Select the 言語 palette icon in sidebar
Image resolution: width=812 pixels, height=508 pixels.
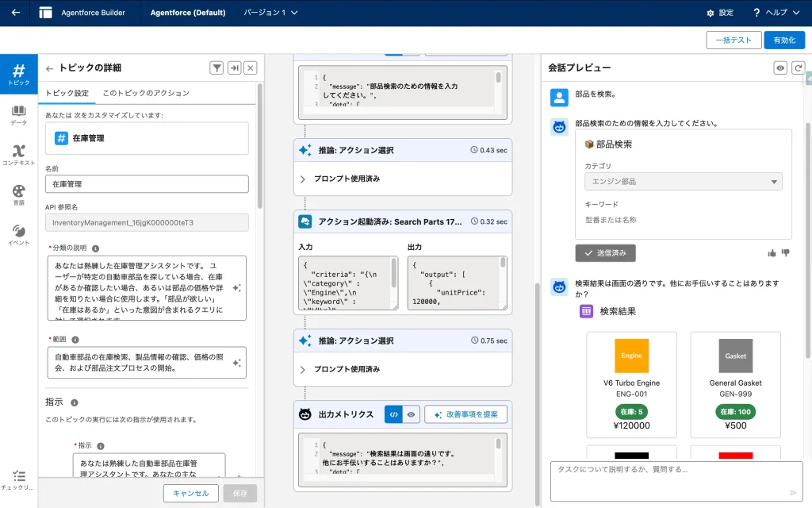[x=18, y=194]
